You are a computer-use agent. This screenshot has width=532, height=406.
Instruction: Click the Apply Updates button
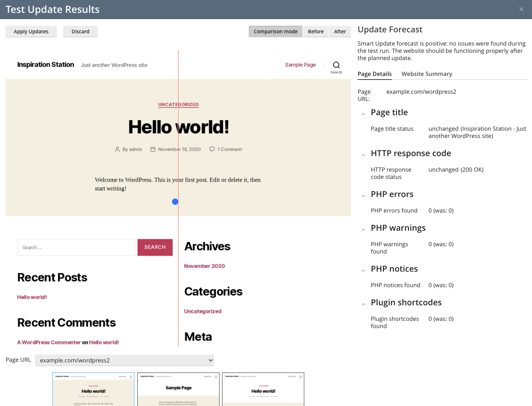(x=31, y=32)
